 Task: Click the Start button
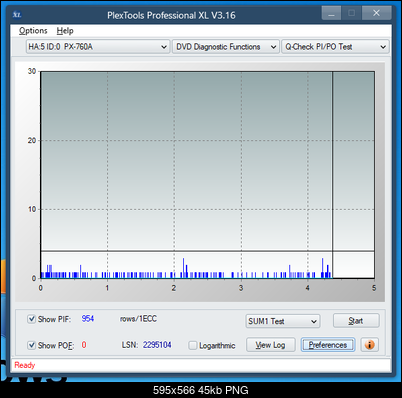[x=356, y=321]
